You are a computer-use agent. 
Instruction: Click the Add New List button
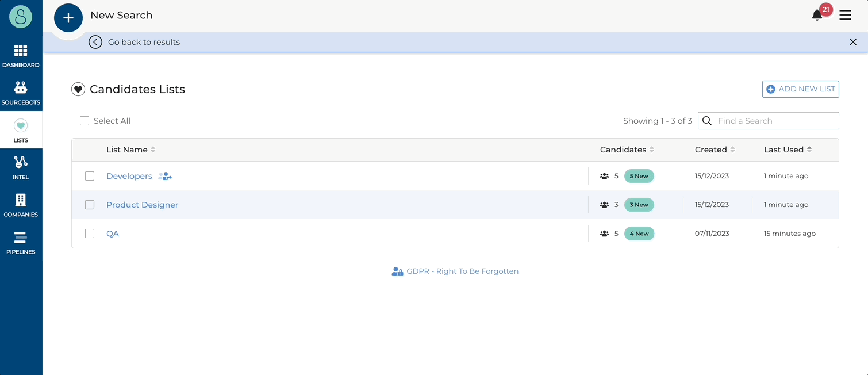coord(800,89)
